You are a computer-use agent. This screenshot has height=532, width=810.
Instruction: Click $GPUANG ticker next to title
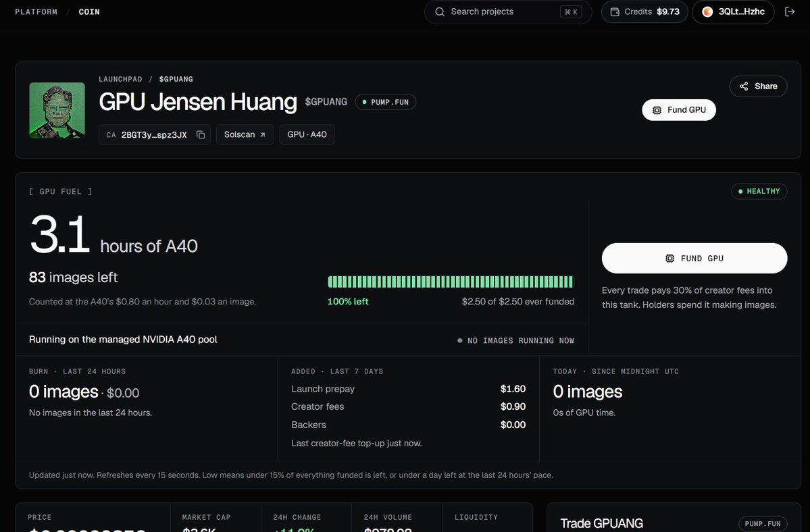point(326,102)
